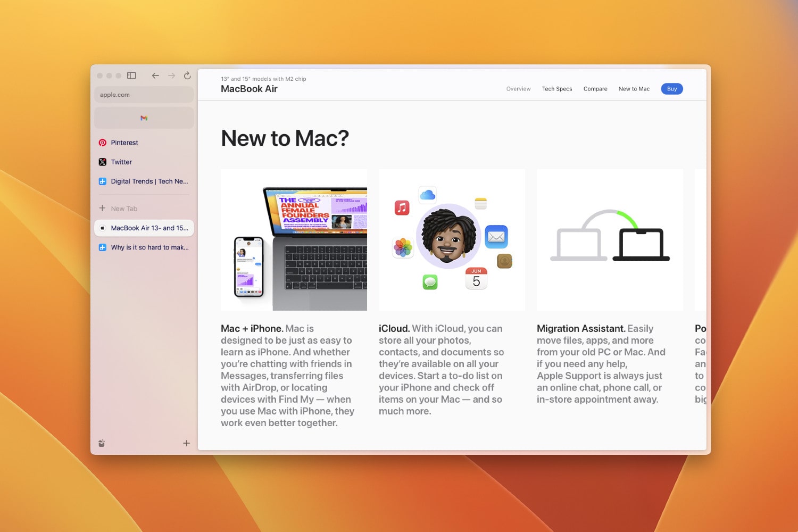The width and height of the screenshot is (798, 532).
Task: Click the Mail envelope icon in iCloud card
Action: coord(496,237)
